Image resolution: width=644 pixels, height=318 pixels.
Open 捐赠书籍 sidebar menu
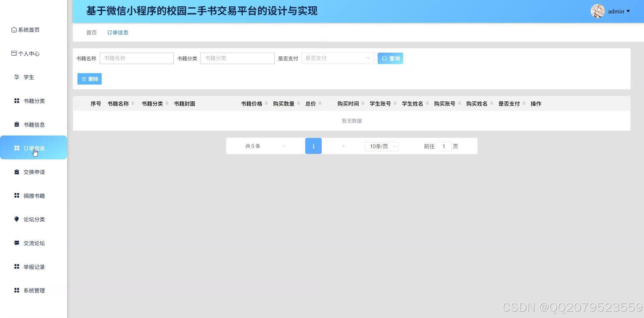tap(34, 196)
